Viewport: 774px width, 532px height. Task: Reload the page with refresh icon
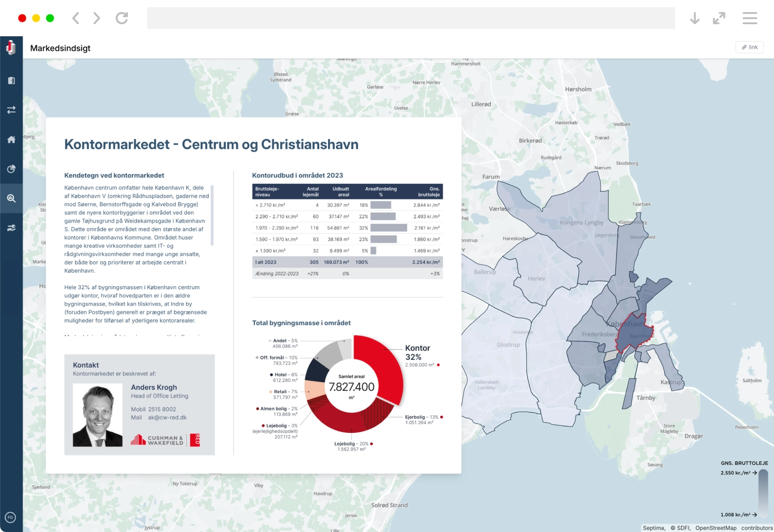click(122, 18)
